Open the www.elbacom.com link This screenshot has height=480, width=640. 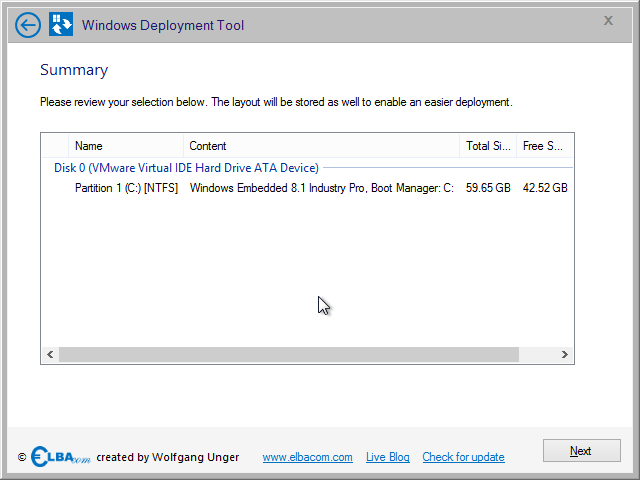(307, 457)
